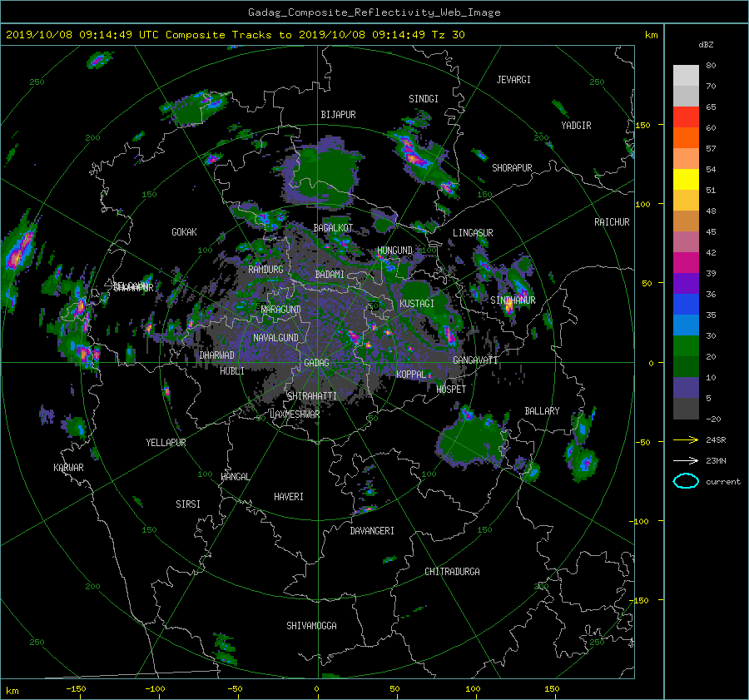Click the HAVERI city label

click(289, 497)
